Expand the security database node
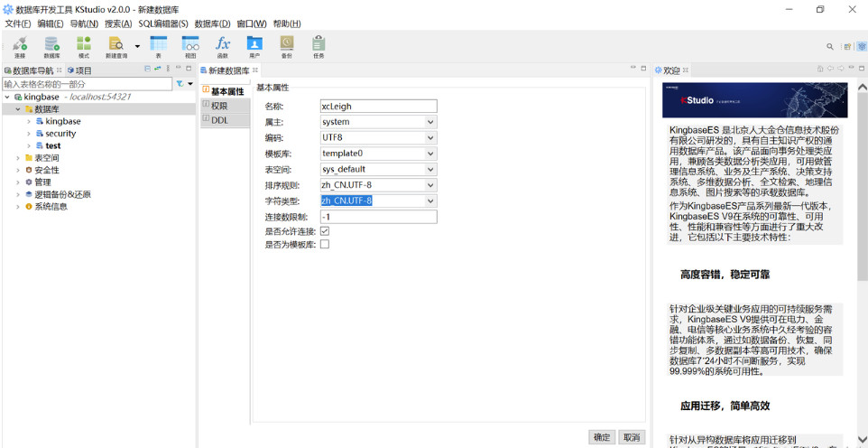Viewport: 868px width, 448px height. 29,134
